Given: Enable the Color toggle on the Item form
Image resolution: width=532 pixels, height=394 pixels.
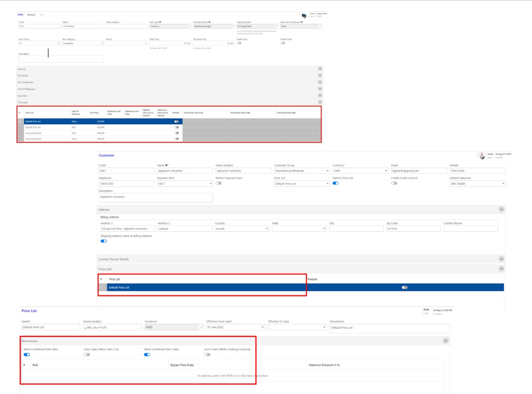Looking at the screenshot, I should coord(283,43).
